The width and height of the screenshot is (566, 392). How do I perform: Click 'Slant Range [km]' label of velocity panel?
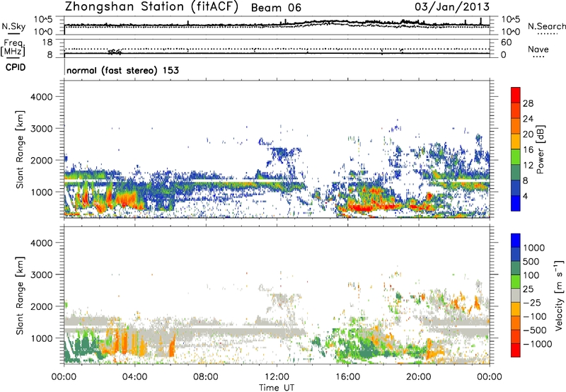[x=20, y=295]
